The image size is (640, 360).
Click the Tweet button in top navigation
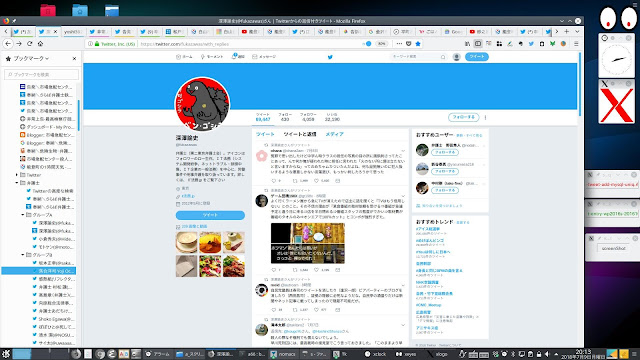click(477, 57)
